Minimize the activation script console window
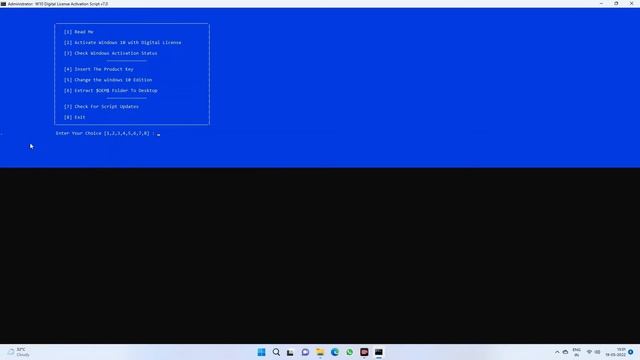Viewport: 640px width, 360px height. pos(601,4)
